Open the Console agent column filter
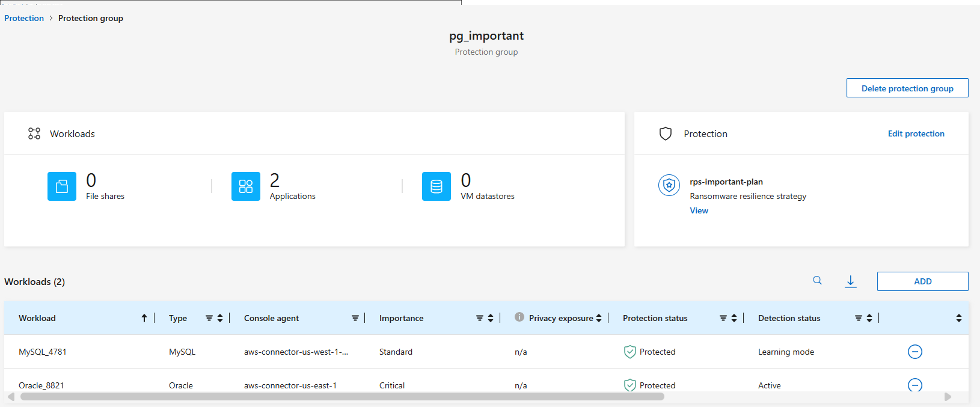This screenshot has width=980, height=407. pyautogui.click(x=355, y=318)
